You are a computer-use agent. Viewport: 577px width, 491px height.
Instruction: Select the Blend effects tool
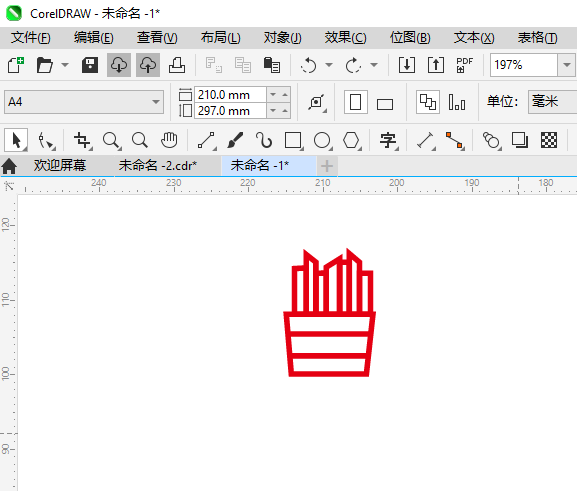click(491, 141)
